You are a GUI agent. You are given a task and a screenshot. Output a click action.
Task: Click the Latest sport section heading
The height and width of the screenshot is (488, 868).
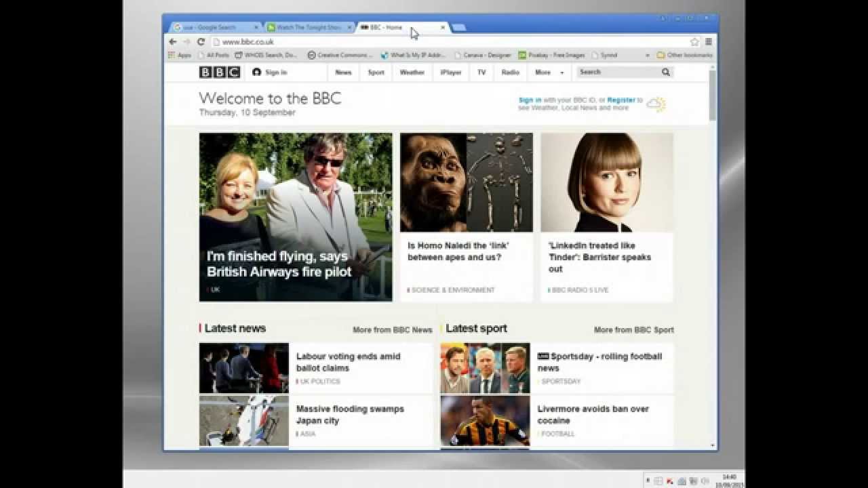click(476, 328)
